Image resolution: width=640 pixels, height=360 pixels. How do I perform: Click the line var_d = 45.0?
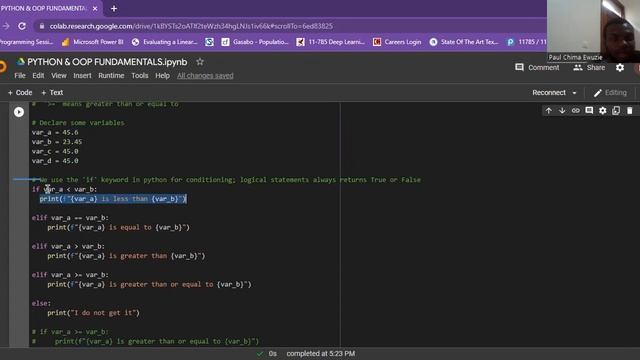(55, 161)
